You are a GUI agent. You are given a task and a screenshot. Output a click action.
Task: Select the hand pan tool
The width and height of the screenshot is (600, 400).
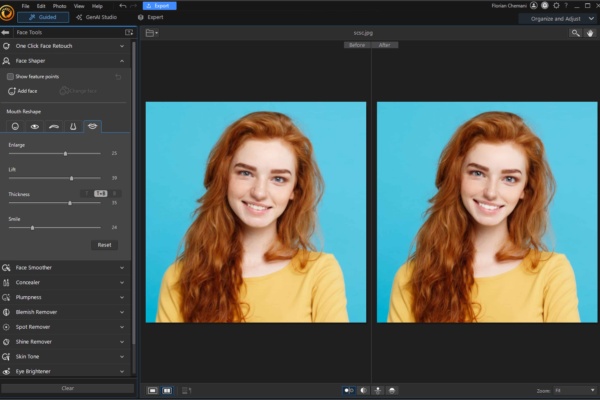[588, 33]
